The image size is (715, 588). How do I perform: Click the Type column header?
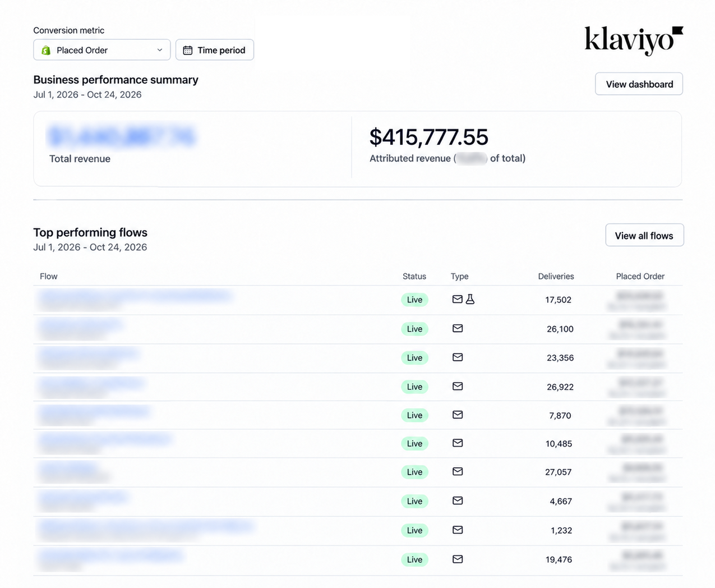point(459,276)
